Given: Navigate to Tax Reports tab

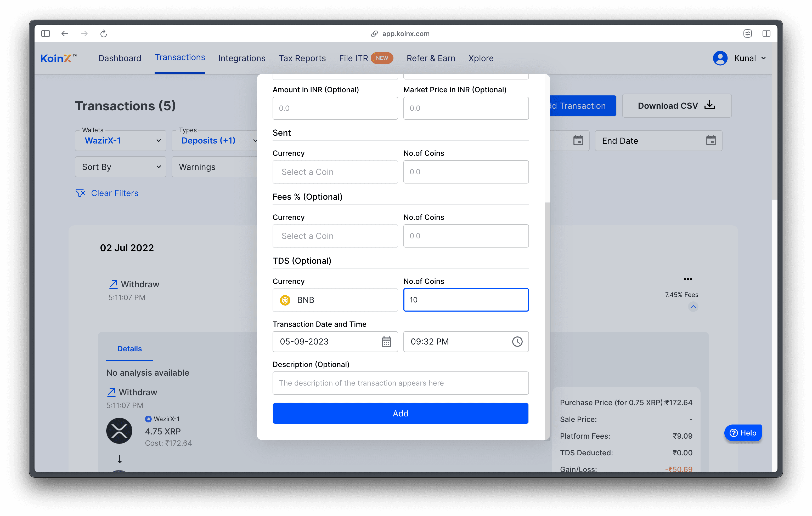Looking at the screenshot, I should (x=302, y=58).
